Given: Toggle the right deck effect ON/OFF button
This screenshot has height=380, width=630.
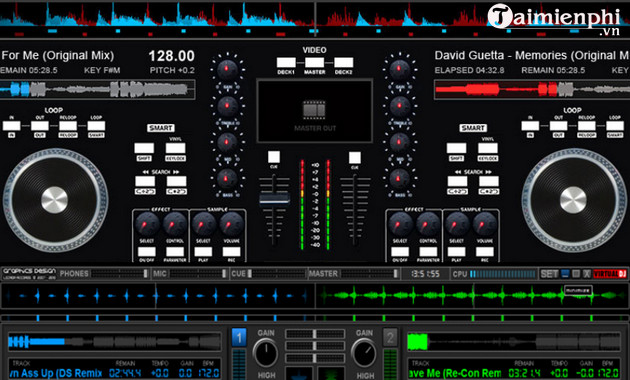Looking at the screenshot, I should [400, 252].
